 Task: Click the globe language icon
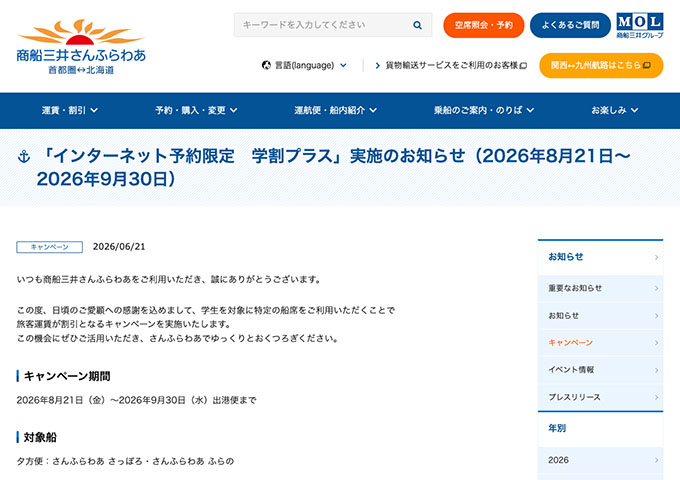point(266,65)
